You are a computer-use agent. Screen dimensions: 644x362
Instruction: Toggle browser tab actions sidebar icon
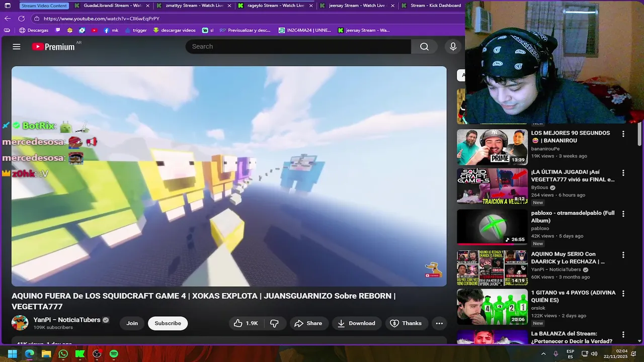[7, 6]
